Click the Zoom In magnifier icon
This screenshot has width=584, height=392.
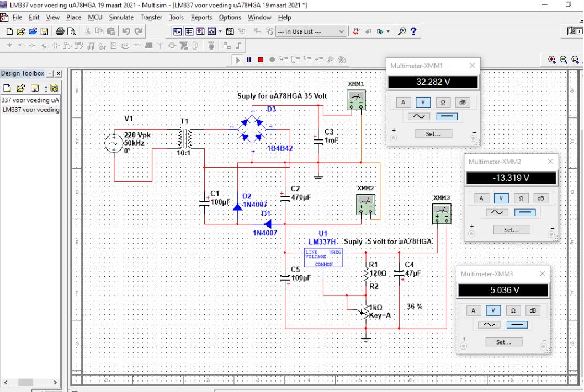[552, 60]
